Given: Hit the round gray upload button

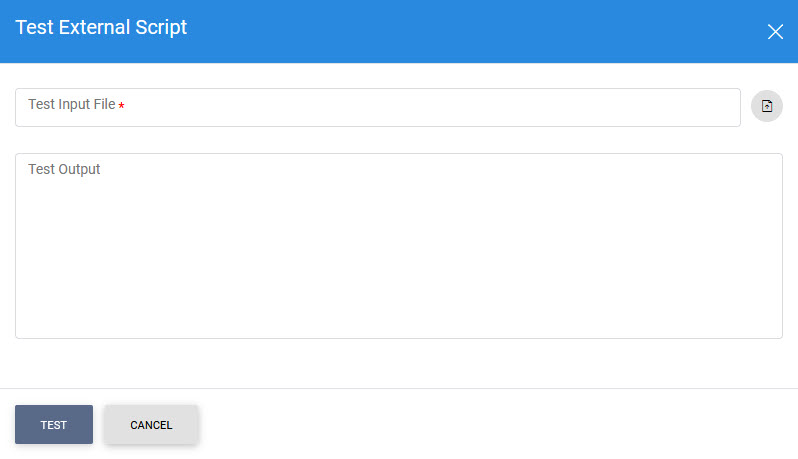Looking at the screenshot, I should coord(767,106).
